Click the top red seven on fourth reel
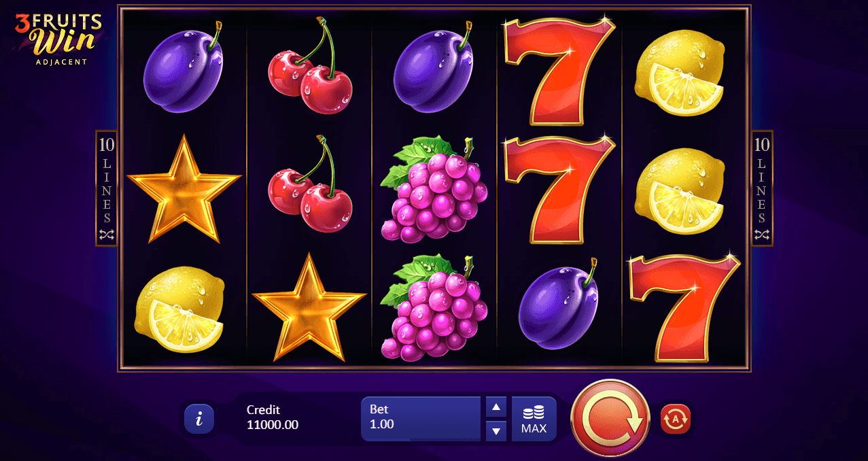868x461 pixels. 558,71
